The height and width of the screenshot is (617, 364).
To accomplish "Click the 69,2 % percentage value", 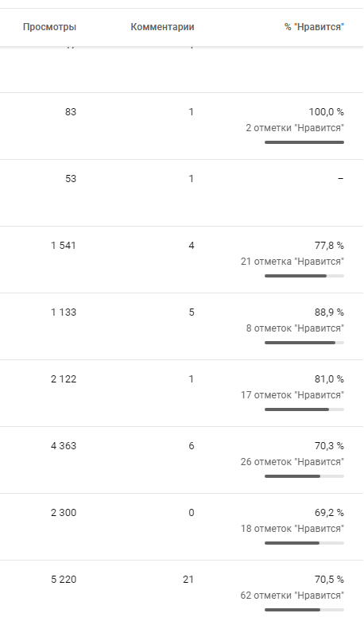I will [329, 513].
